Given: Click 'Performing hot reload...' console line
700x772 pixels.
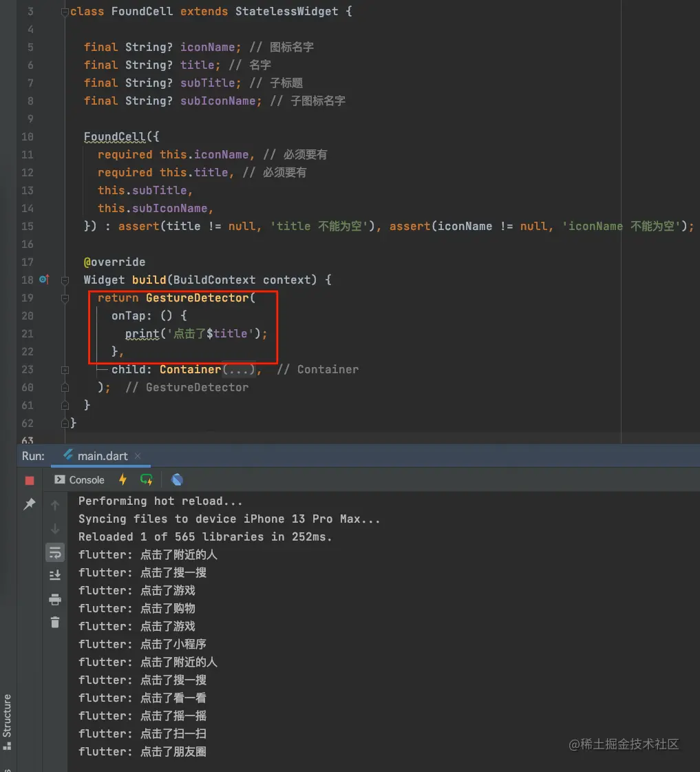Looking at the screenshot, I should [x=160, y=501].
